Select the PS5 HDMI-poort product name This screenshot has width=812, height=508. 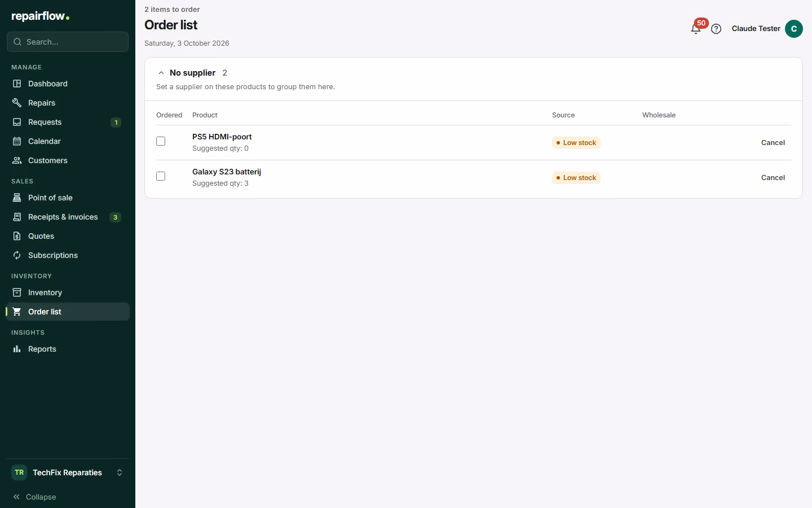[x=222, y=137]
